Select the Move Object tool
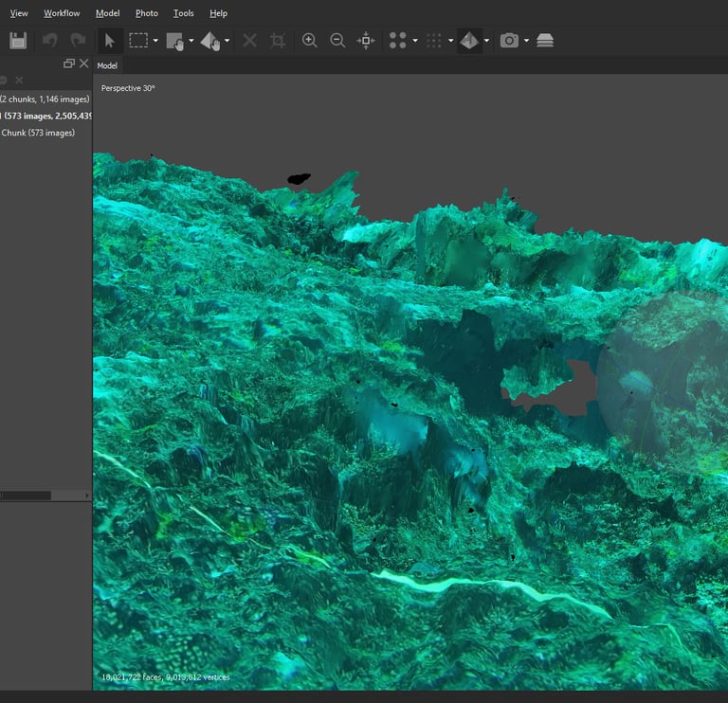Viewport: 728px width, 703px height. tap(209, 41)
